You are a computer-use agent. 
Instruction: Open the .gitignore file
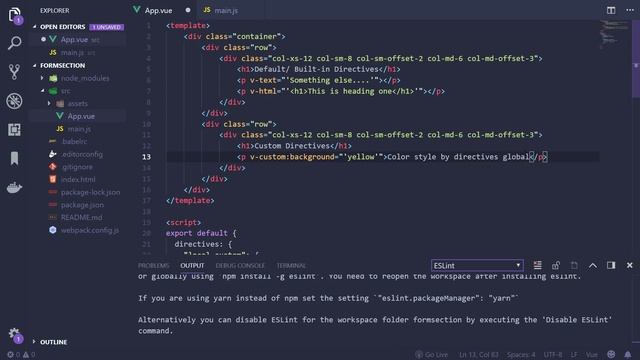tap(78, 167)
